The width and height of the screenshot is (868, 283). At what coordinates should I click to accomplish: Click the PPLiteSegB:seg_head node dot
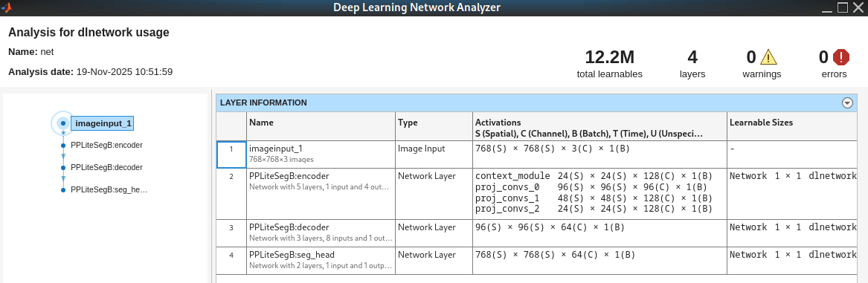click(63, 189)
